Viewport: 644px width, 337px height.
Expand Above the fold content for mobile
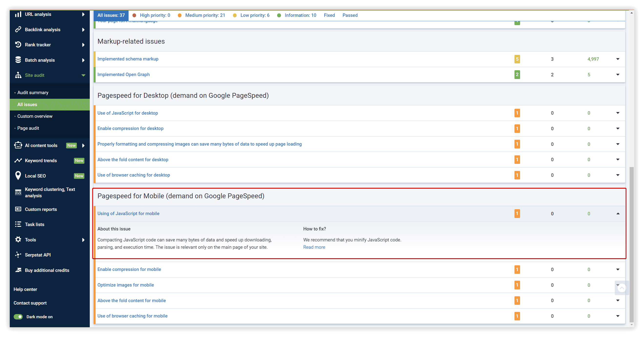coord(618,300)
